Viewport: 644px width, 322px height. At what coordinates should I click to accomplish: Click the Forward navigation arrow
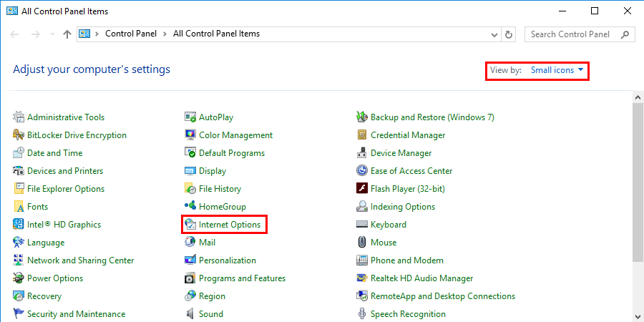coord(36,34)
